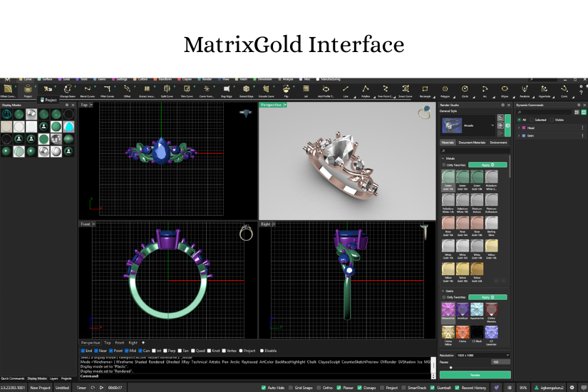Viewport: 588px width, 392px height.
Task: Expand the Gem item in Dynamic Commands
Action: [519, 136]
